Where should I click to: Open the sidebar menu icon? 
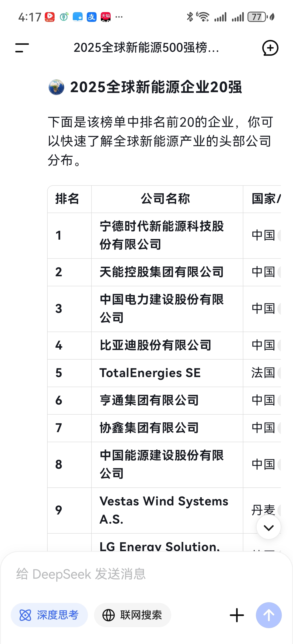pos(22,48)
